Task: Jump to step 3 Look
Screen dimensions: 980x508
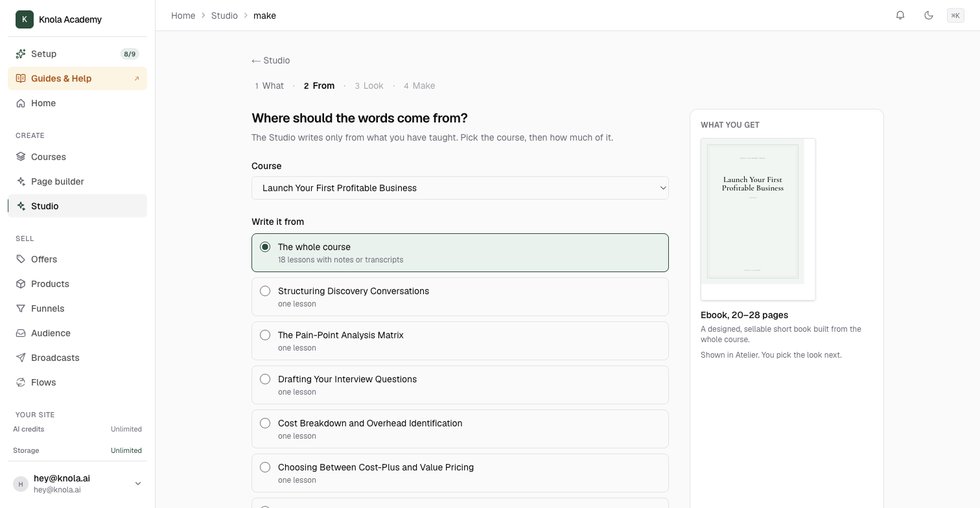Action: 369,86
